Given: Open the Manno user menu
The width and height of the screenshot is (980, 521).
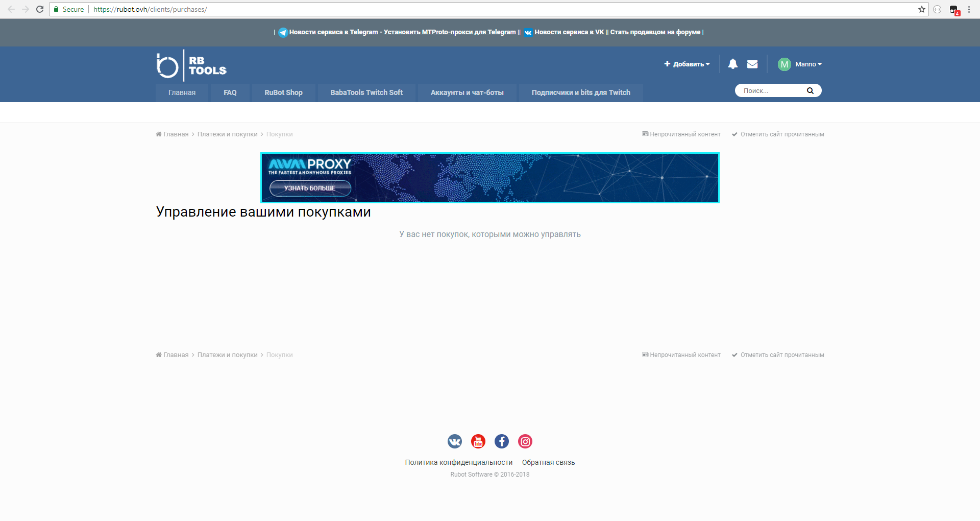Looking at the screenshot, I should (800, 64).
